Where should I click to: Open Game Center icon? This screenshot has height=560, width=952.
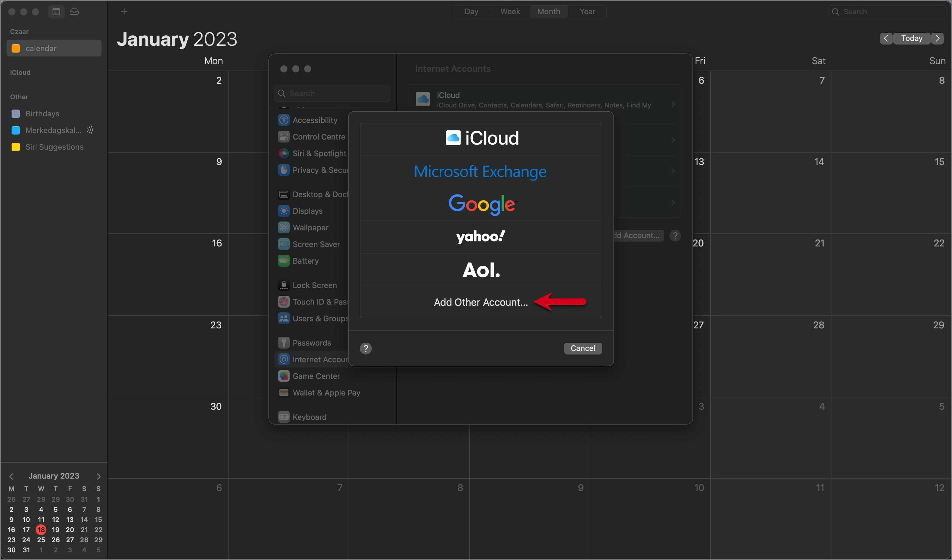coord(284,377)
